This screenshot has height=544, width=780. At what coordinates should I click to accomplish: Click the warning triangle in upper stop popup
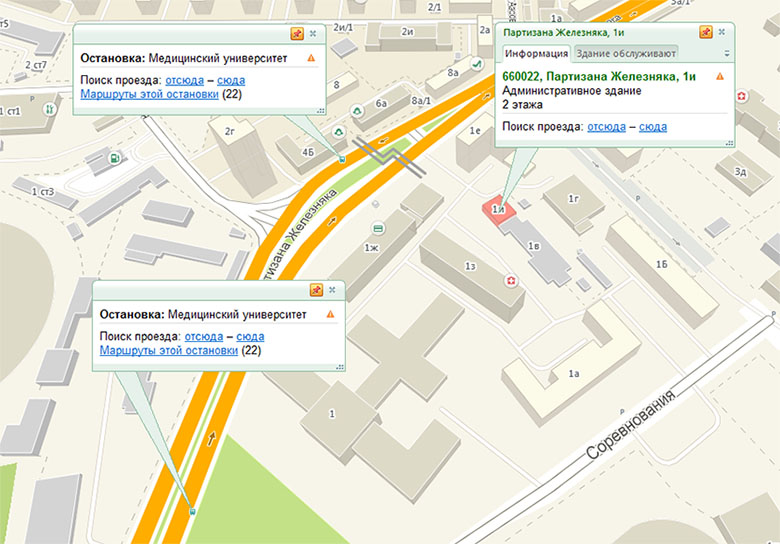pos(311,59)
